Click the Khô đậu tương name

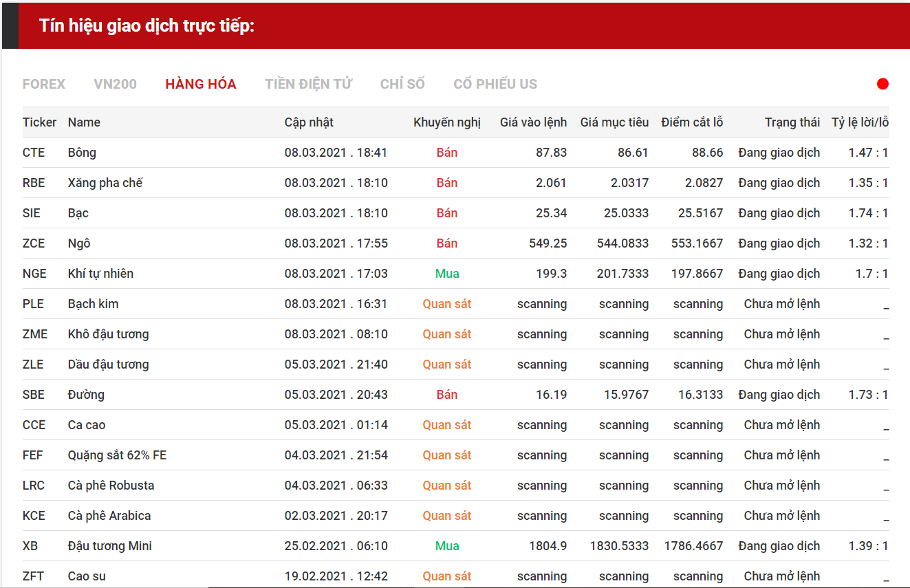[x=109, y=334]
